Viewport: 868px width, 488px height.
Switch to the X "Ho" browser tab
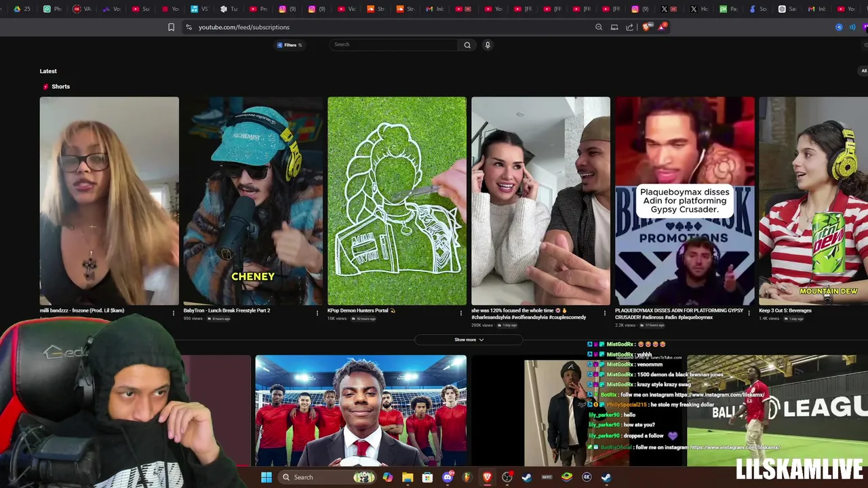click(x=698, y=9)
